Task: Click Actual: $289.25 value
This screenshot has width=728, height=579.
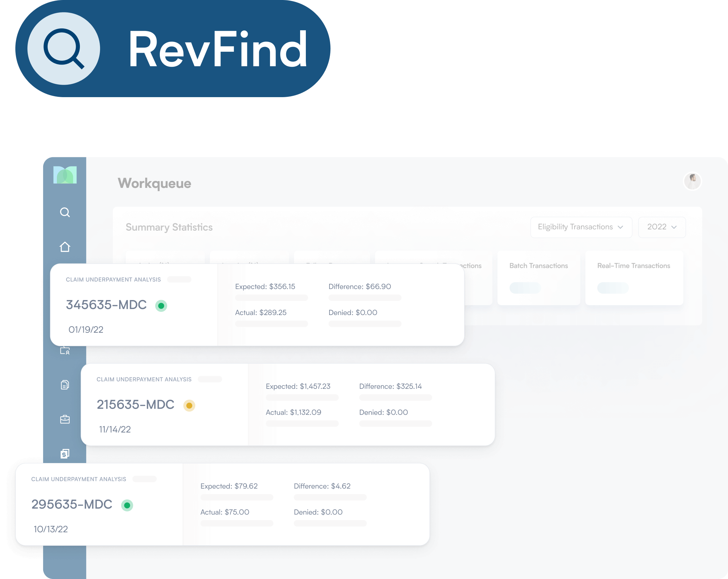Action: point(261,312)
